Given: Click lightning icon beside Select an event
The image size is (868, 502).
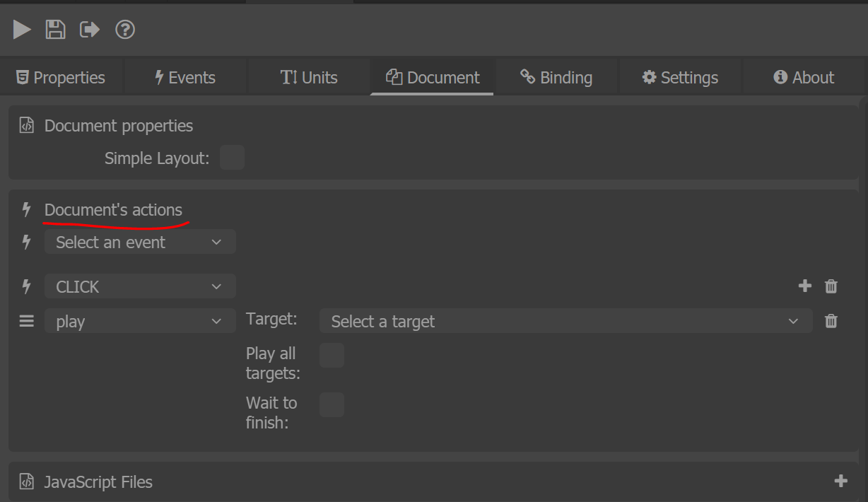Looking at the screenshot, I should click(x=27, y=242).
